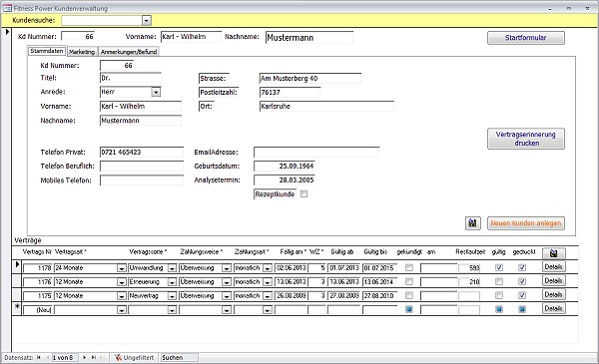
Task: Click the Telefon Beruflich field
Action: coord(142,166)
